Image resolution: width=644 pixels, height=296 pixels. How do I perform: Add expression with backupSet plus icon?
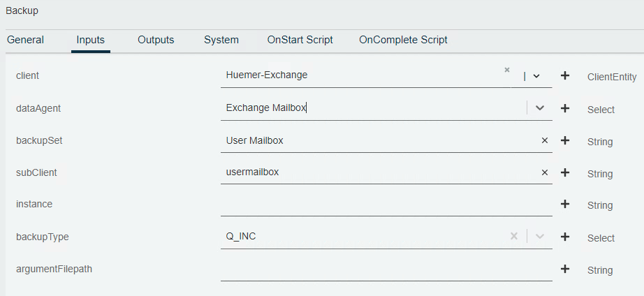coord(565,140)
